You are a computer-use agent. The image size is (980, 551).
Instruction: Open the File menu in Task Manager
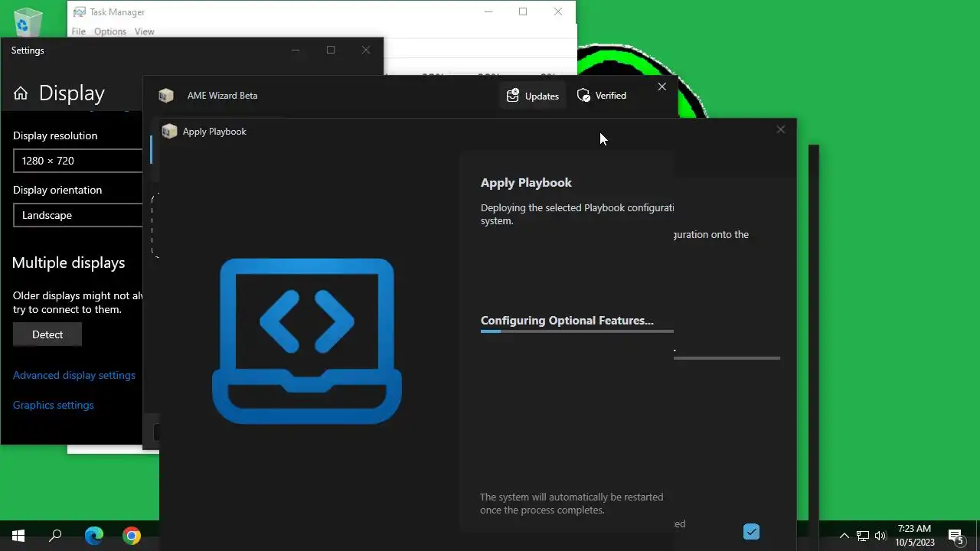click(79, 31)
